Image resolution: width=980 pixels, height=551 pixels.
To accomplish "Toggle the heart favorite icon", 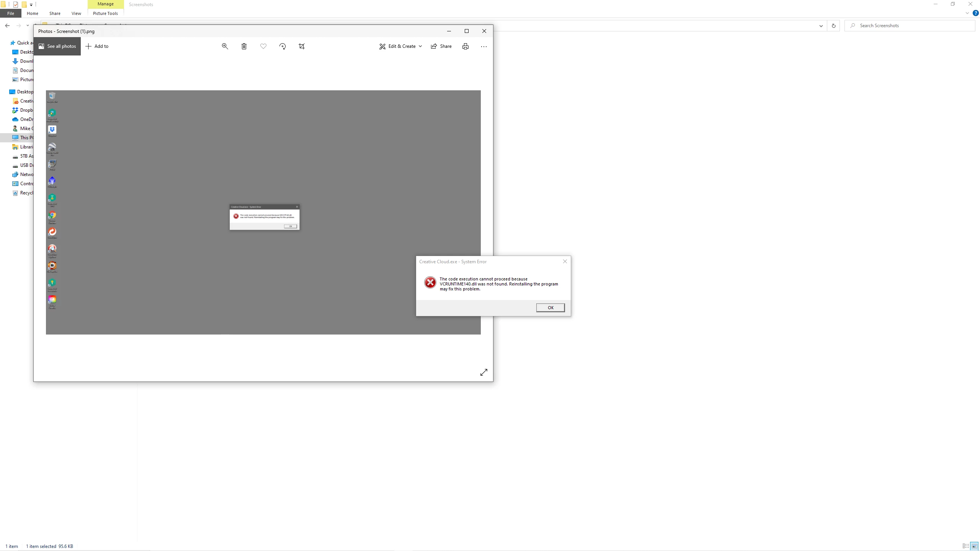I will 263,46.
